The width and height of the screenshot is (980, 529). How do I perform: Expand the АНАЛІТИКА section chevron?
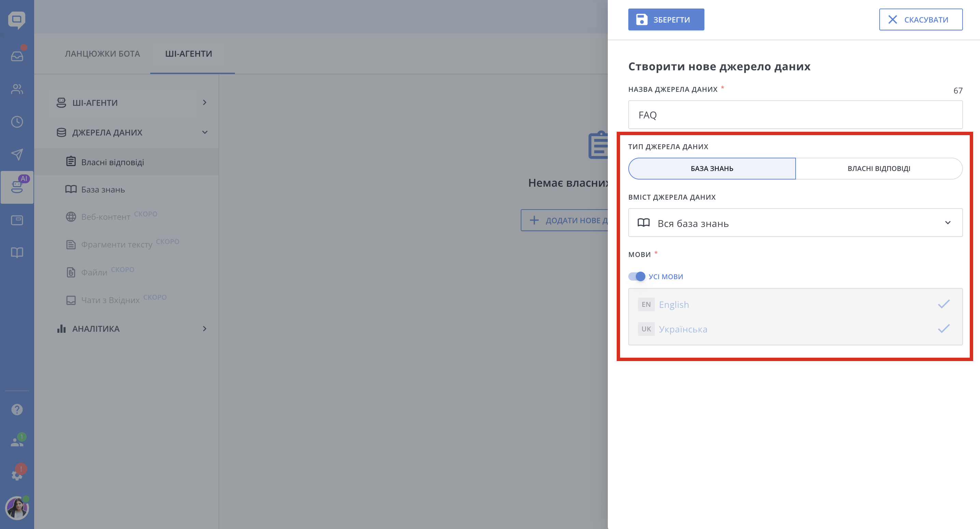pos(205,329)
